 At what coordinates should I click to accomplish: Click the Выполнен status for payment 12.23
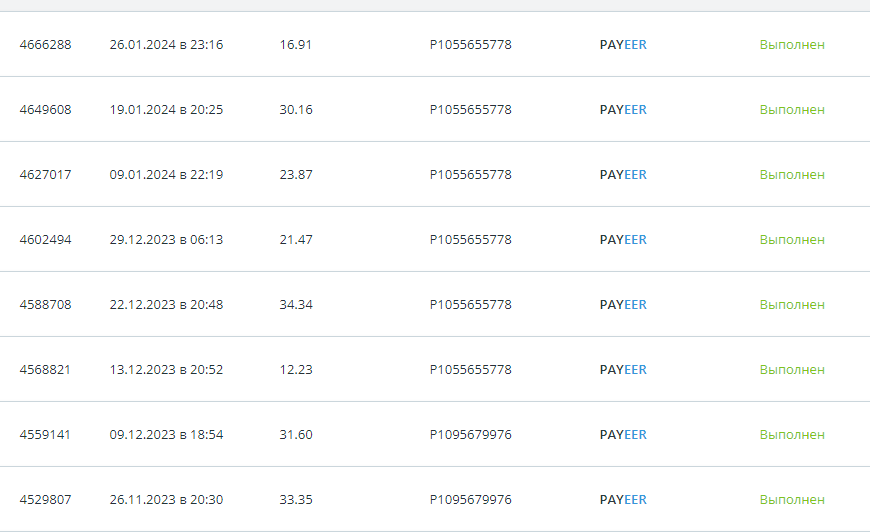[x=792, y=369]
